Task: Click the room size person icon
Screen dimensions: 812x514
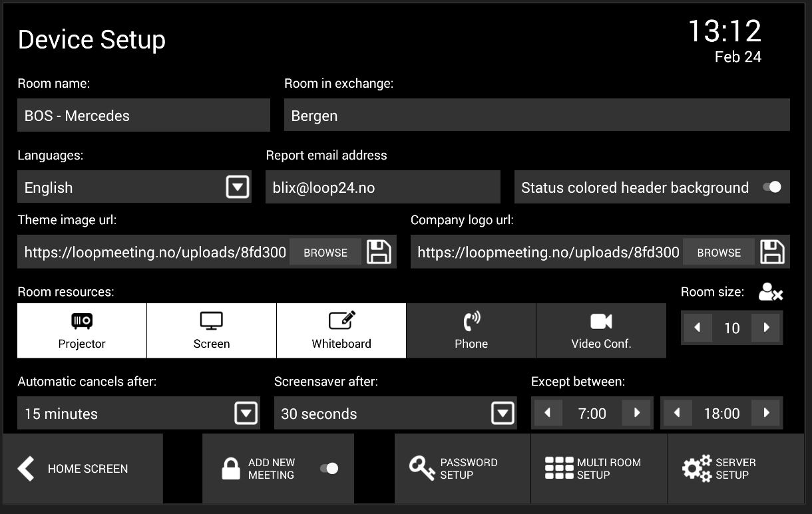Action: (770, 292)
